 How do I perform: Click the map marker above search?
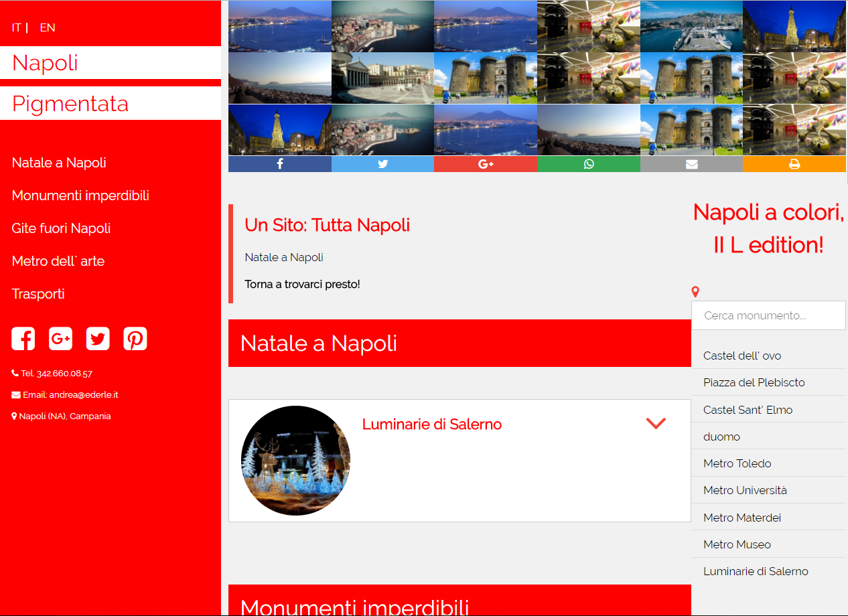point(695,292)
